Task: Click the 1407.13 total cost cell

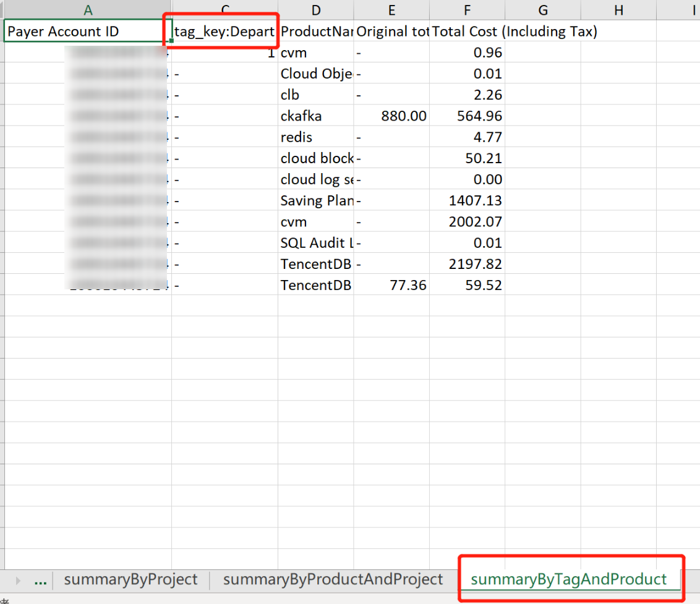Action: (467, 200)
